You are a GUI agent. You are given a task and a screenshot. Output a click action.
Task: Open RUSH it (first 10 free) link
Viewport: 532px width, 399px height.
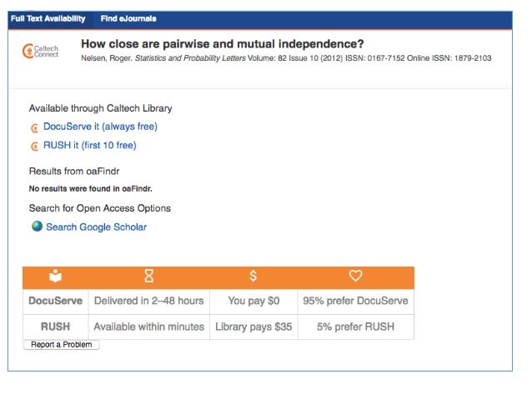click(90, 145)
